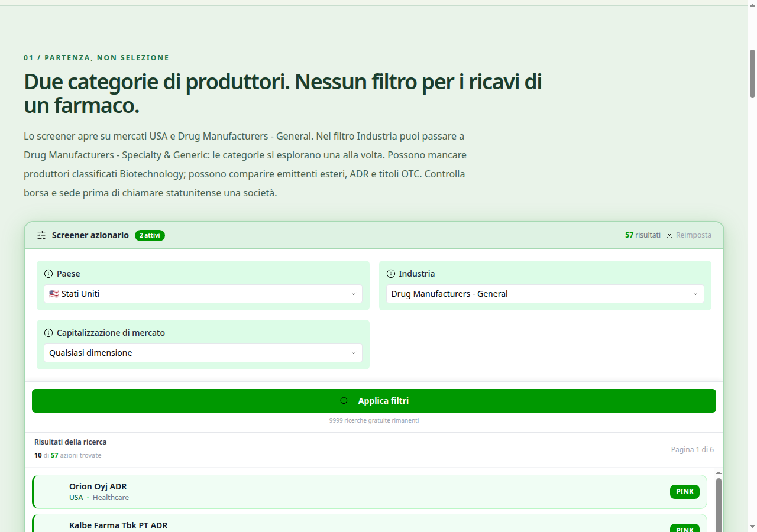Click the 01 / PARTENZA, NON SELEZIONE label
Viewport: 757px width, 532px height.
click(x=96, y=58)
